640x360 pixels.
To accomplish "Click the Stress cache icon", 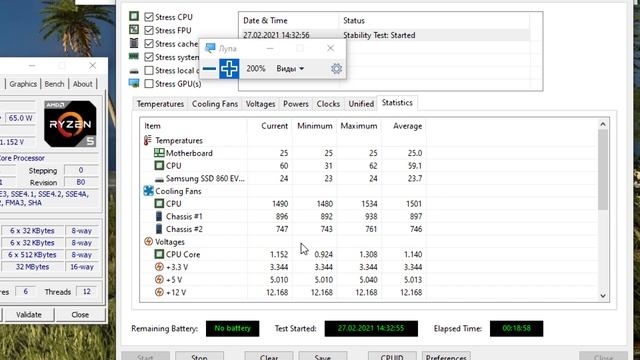I will tap(134, 43).
